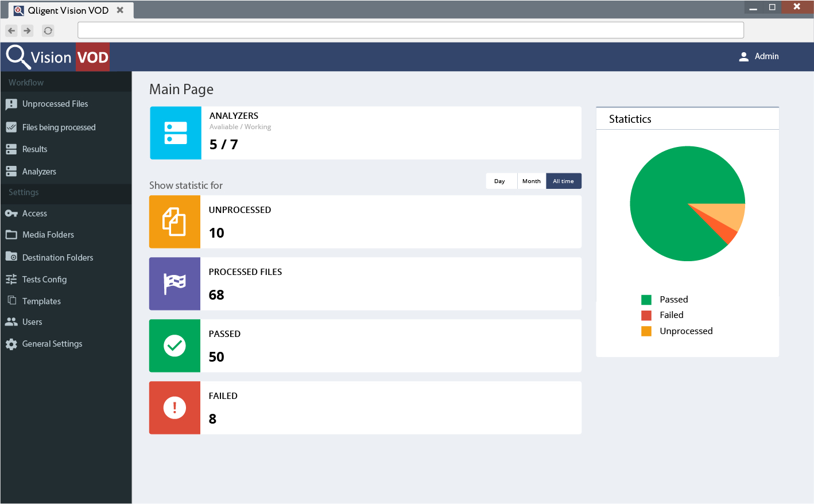This screenshot has width=814, height=504.
Task: Click the Vision VOD logo
Action: tap(57, 57)
